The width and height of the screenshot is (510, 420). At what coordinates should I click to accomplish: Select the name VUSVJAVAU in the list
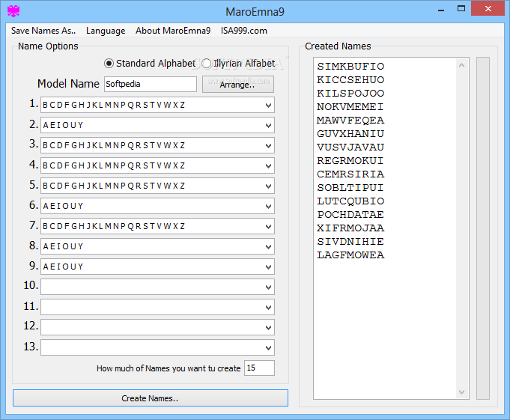click(350, 147)
